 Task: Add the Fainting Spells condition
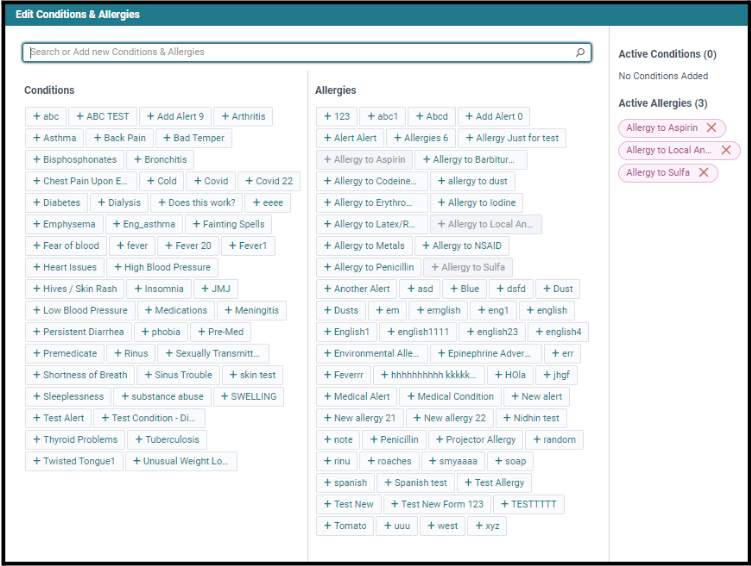click(228, 224)
